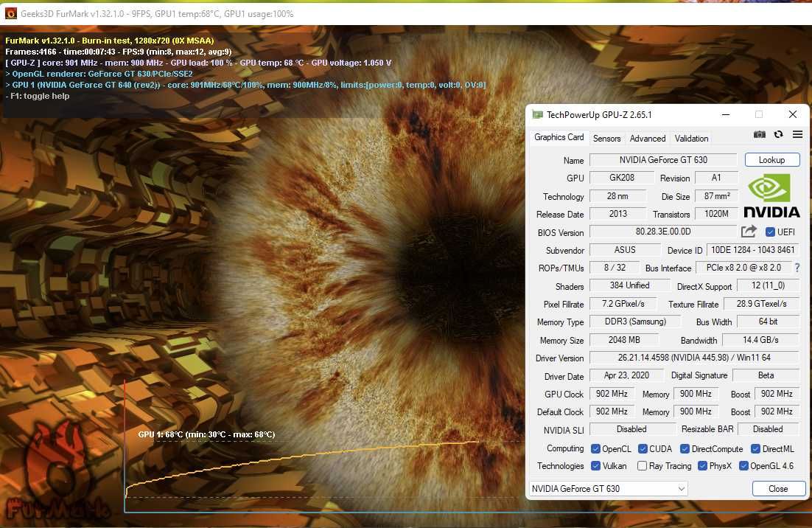812x528 pixels.
Task: Click the FurMark title bar app icon
Action: coord(11,13)
